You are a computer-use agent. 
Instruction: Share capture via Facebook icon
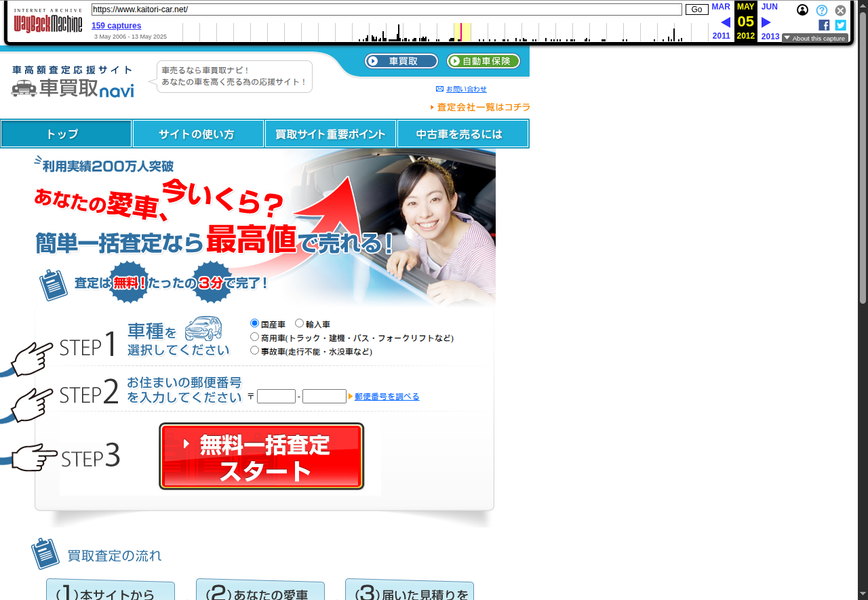(x=824, y=25)
